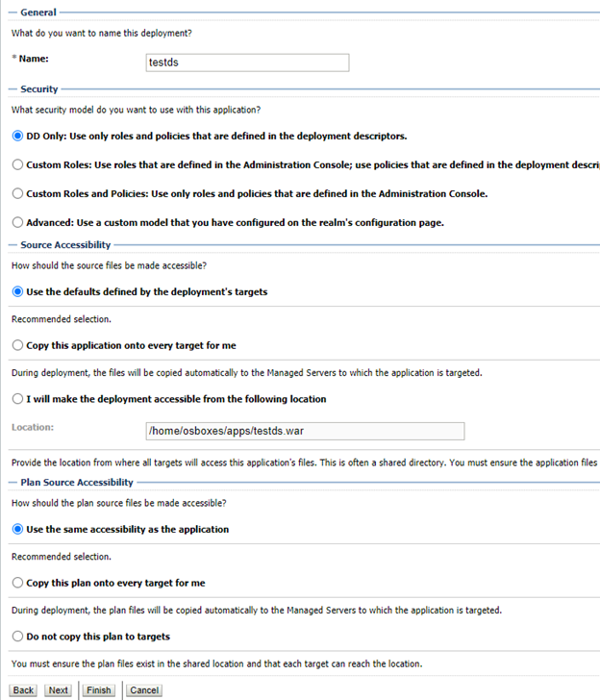Click 'What security model do you want' question text

tap(137, 110)
